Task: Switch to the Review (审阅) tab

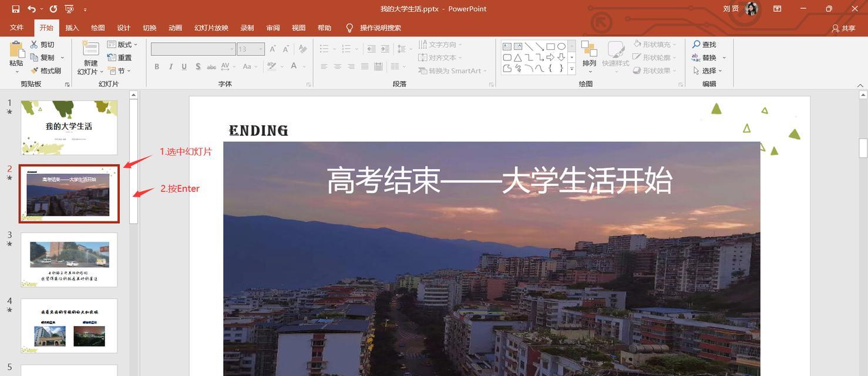Action: coord(273,28)
